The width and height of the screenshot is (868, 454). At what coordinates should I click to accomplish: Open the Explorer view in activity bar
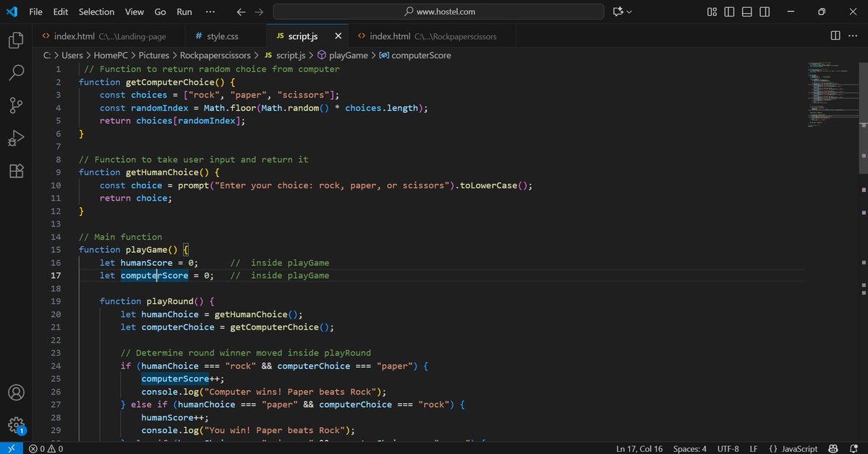pyautogui.click(x=16, y=40)
